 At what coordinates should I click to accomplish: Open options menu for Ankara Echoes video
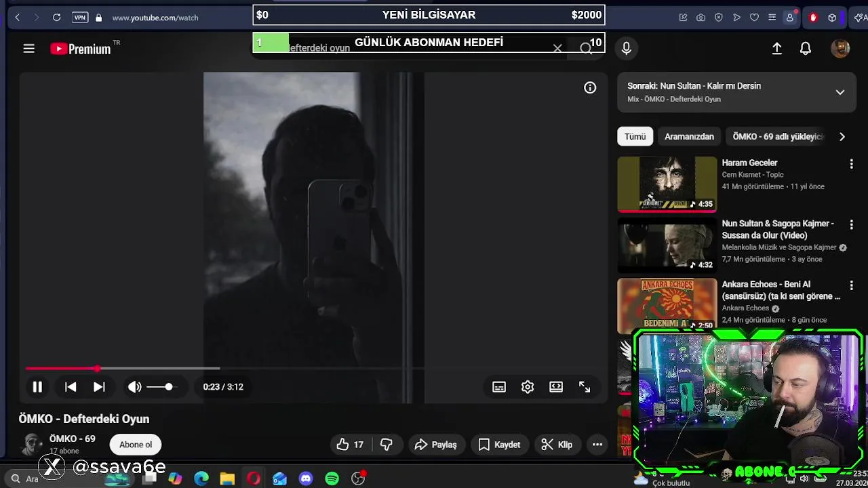coord(851,285)
